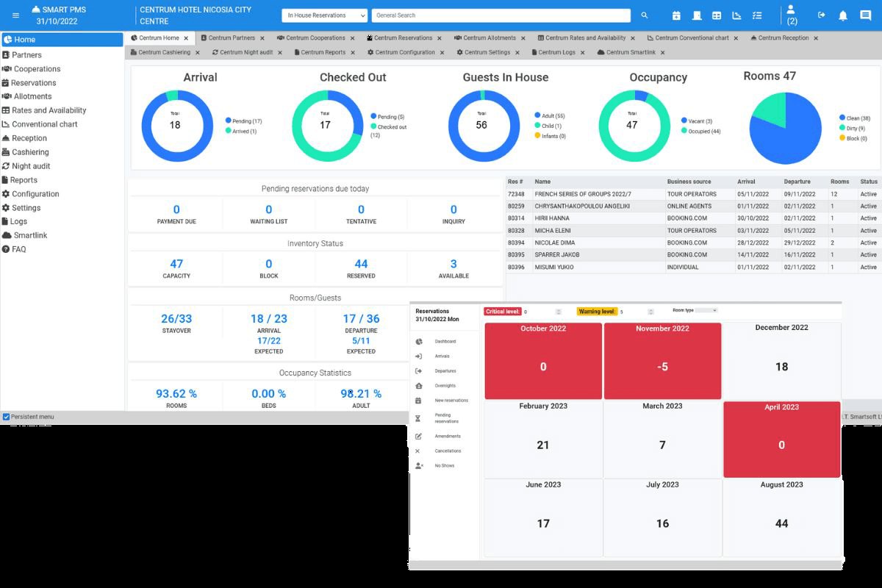882x588 pixels.
Task: Click the No Shows person icon
Action: click(x=419, y=466)
